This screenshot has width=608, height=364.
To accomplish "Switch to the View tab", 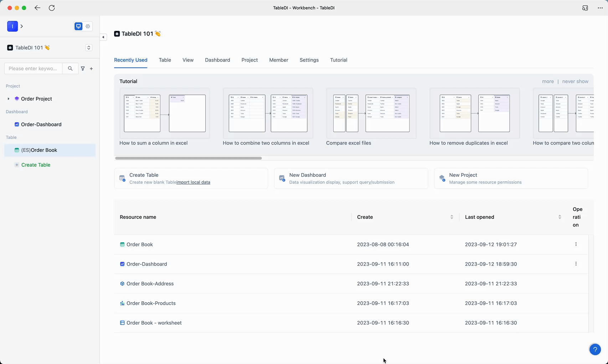I will pyautogui.click(x=188, y=60).
